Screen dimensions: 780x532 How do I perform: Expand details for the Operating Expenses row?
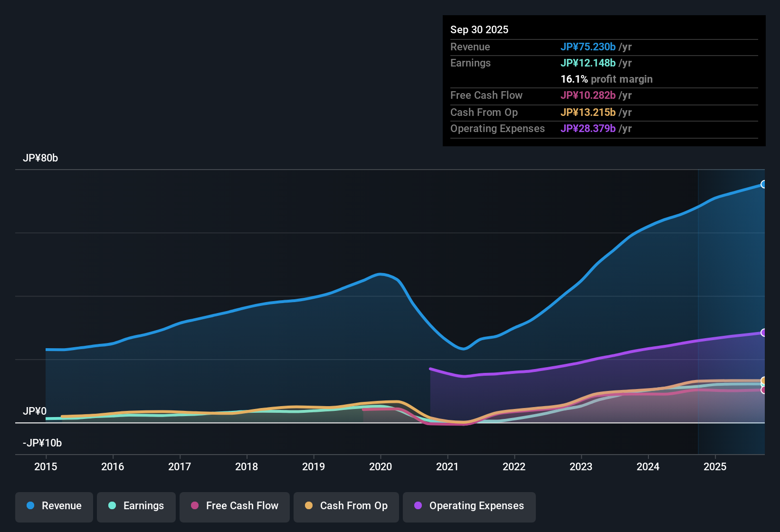(x=497, y=129)
